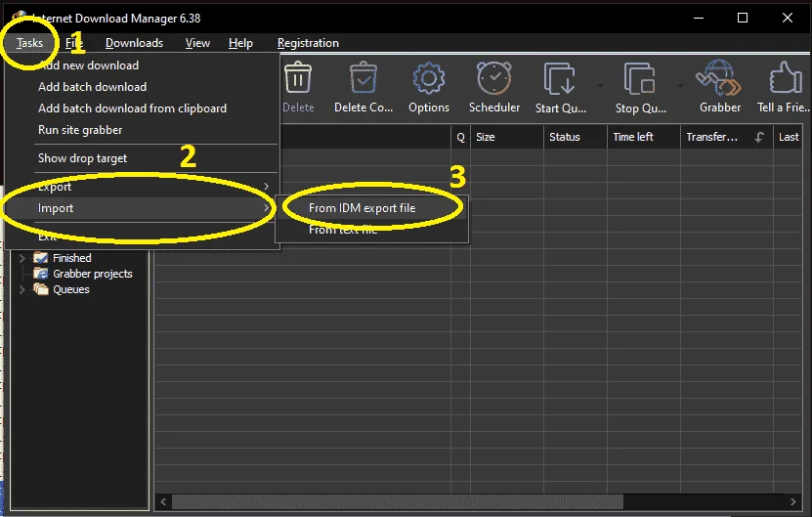Click the horizontal scrollbar left arrow
The height and width of the screenshot is (517, 812).
[163, 501]
